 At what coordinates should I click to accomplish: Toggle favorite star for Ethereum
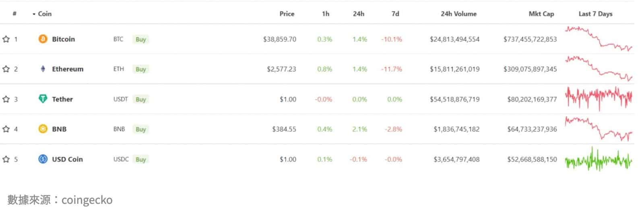click(6, 69)
